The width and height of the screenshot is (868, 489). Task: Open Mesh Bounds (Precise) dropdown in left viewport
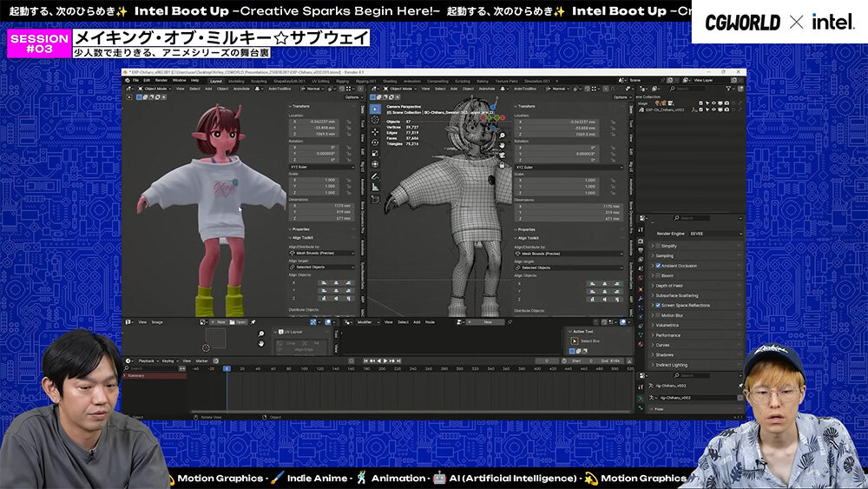click(322, 253)
